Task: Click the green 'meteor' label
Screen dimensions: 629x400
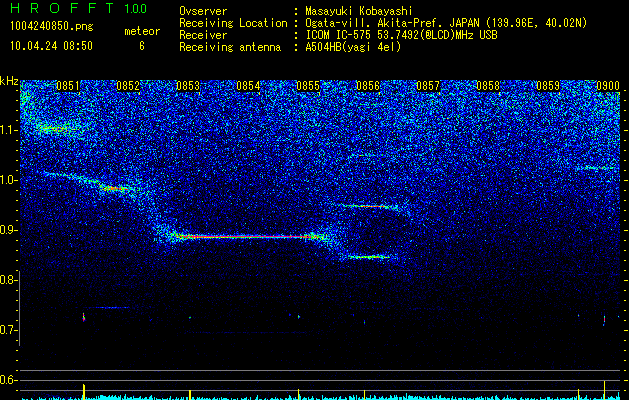Action: click(x=142, y=31)
